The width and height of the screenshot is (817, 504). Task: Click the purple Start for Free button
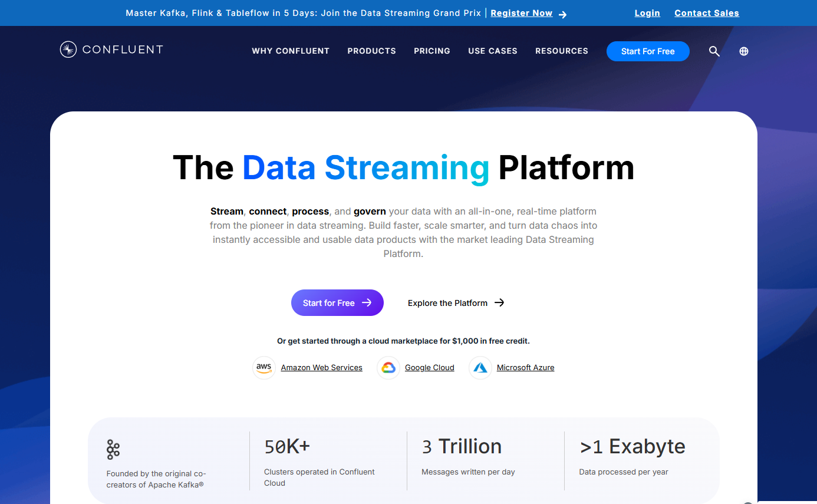pos(337,302)
